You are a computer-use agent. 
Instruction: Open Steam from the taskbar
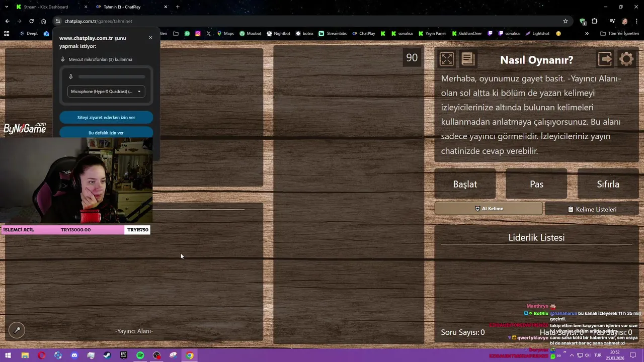(x=107, y=355)
